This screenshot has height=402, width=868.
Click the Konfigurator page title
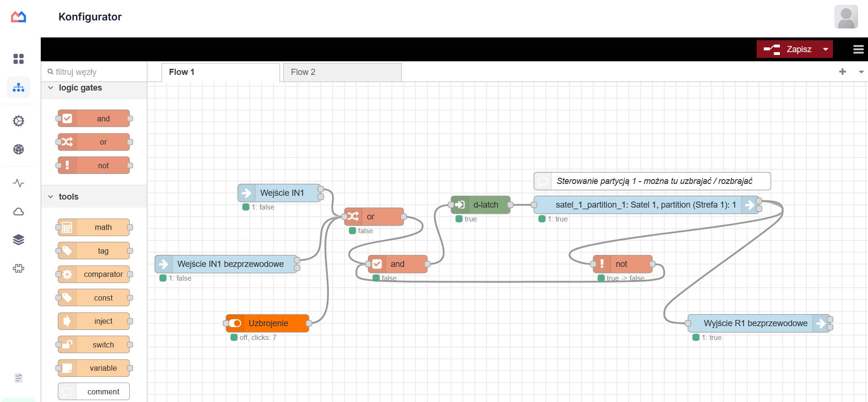tap(90, 17)
